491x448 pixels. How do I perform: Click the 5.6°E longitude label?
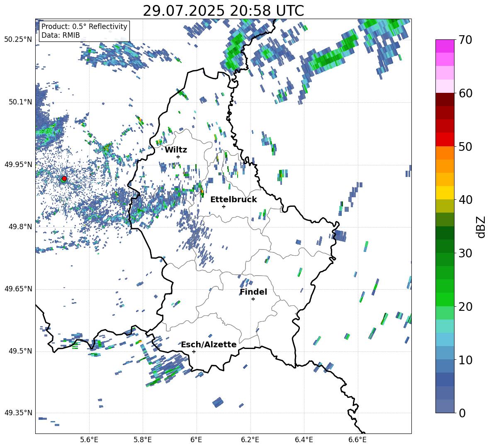point(89,440)
